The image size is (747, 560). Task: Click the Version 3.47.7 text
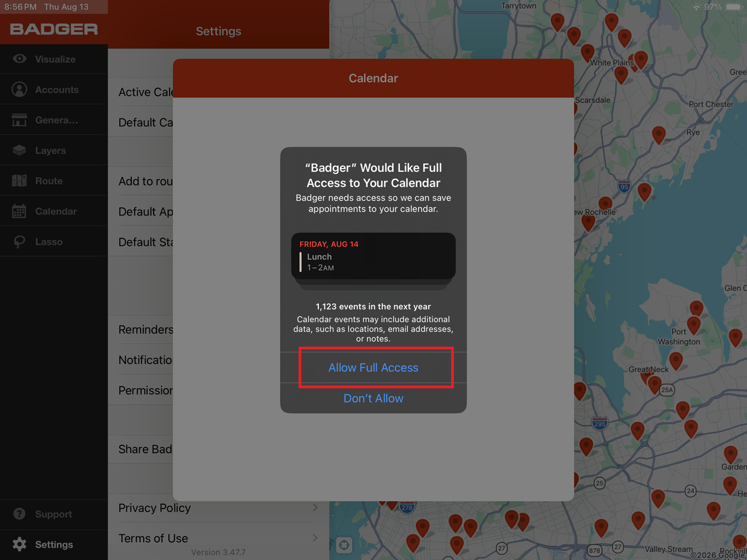[x=218, y=552]
